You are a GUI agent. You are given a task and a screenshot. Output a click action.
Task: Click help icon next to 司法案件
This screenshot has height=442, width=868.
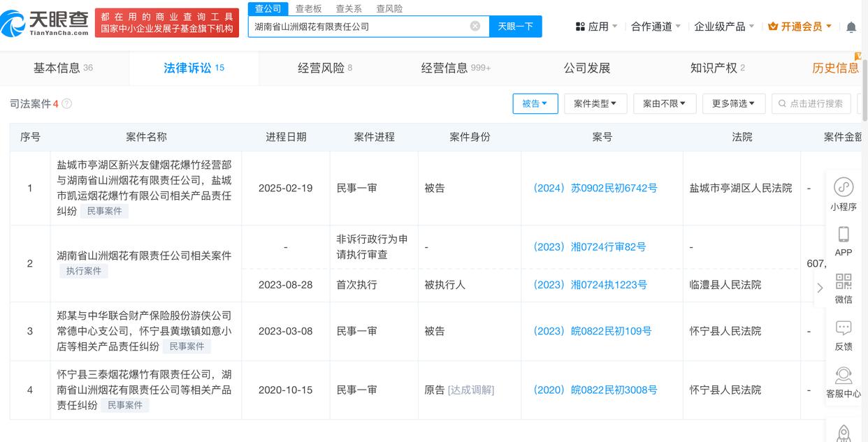pos(67,104)
